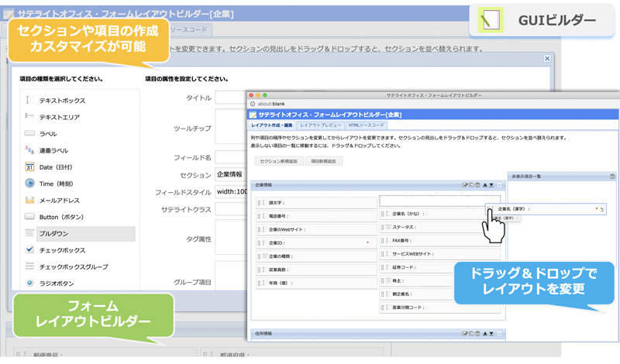Delete the 住所情報 section with trash icon
The image size is (620, 364).
pyautogui.click(x=477, y=334)
